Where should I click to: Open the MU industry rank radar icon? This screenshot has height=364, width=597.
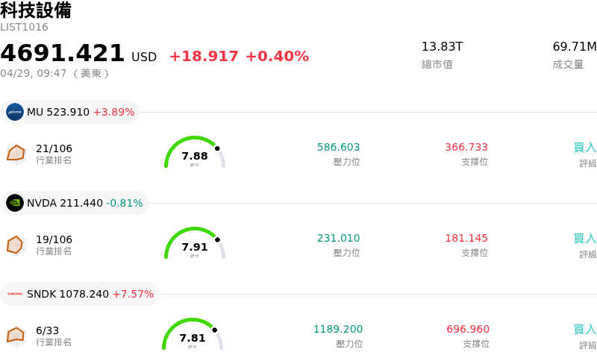pos(16,154)
